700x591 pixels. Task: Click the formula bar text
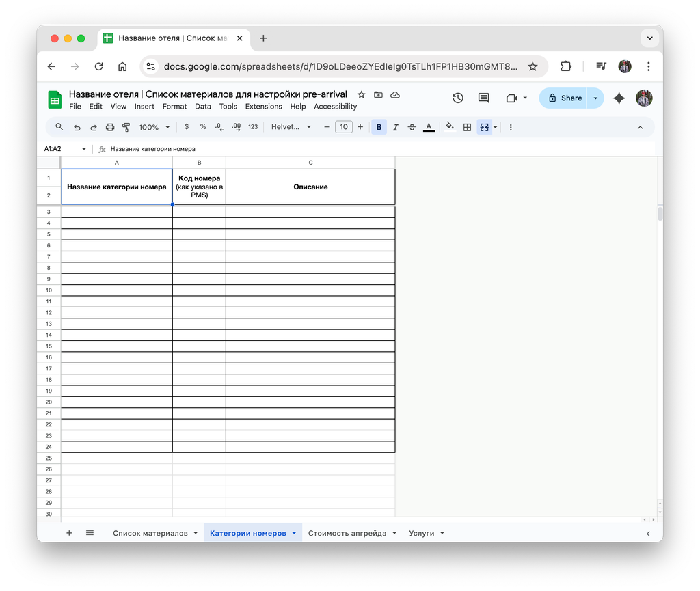pyautogui.click(x=152, y=149)
